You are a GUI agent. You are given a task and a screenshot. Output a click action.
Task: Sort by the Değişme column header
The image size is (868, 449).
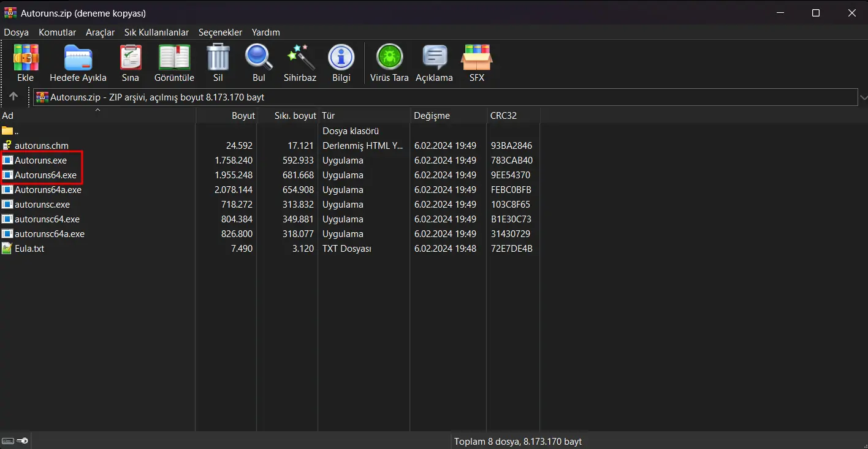click(x=449, y=116)
